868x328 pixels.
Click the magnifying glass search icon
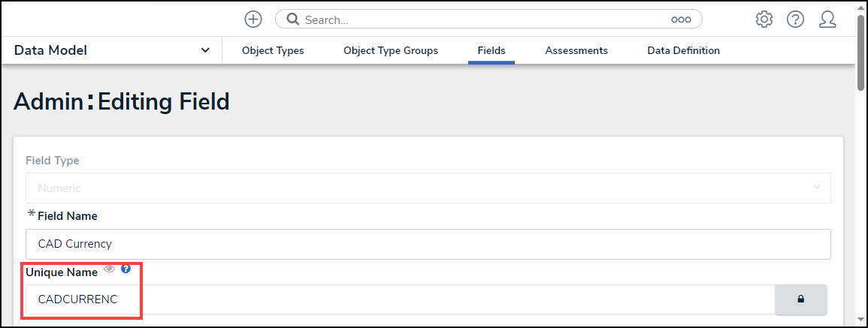tap(292, 20)
